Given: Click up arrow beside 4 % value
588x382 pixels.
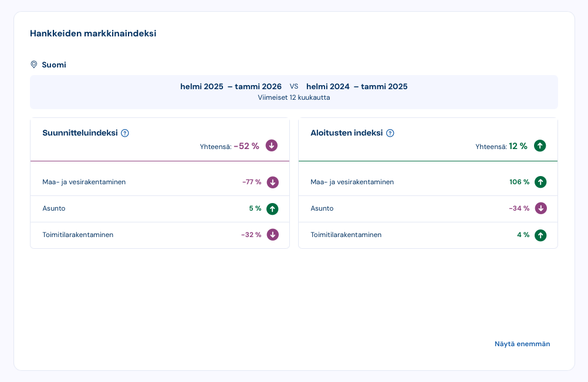Looking at the screenshot, I should (540, 235).
